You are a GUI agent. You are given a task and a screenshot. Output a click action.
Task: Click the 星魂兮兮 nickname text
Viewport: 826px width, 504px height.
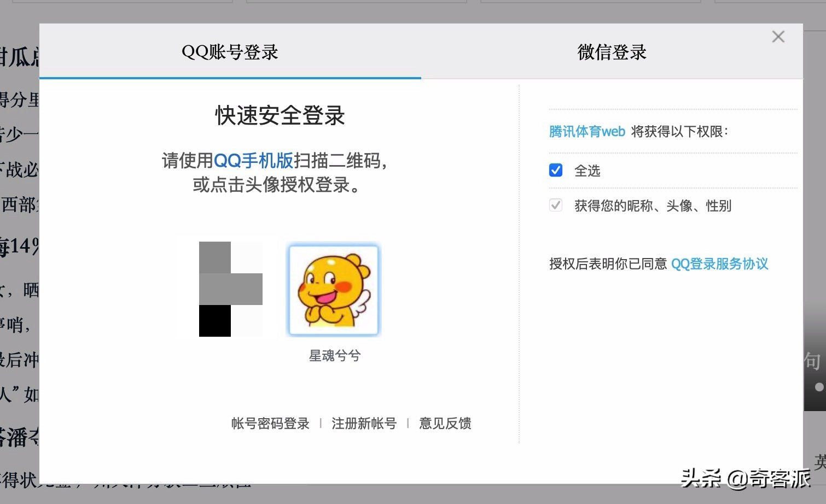click(335, 356)
